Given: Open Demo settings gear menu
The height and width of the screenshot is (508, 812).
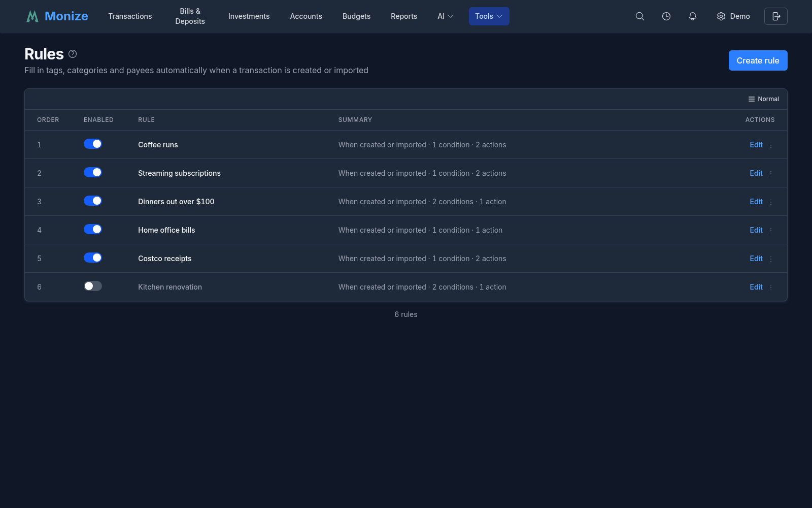Looking at the screenshot, I should (x=733, y=16).
